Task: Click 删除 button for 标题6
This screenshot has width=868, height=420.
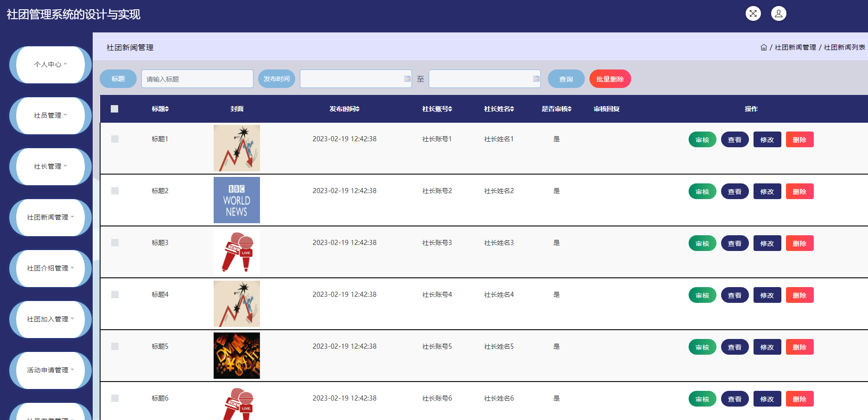Action: [800, 399]
